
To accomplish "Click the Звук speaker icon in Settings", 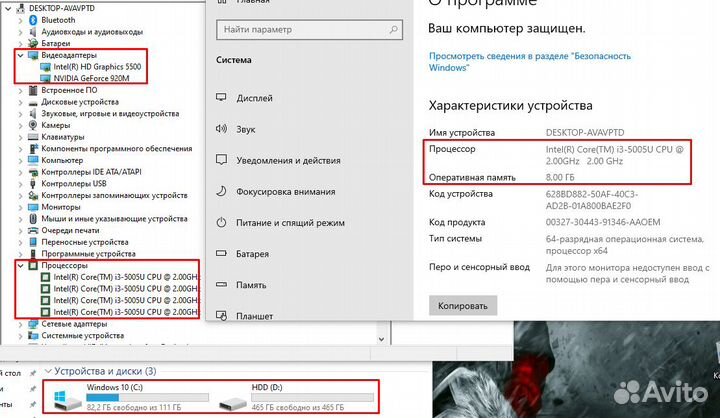I will pos(221,129).
